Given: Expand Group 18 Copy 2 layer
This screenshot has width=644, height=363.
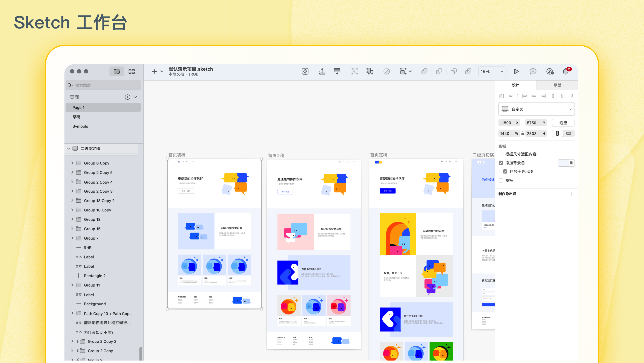Looking at the screenshot, I should coord(72,200).
